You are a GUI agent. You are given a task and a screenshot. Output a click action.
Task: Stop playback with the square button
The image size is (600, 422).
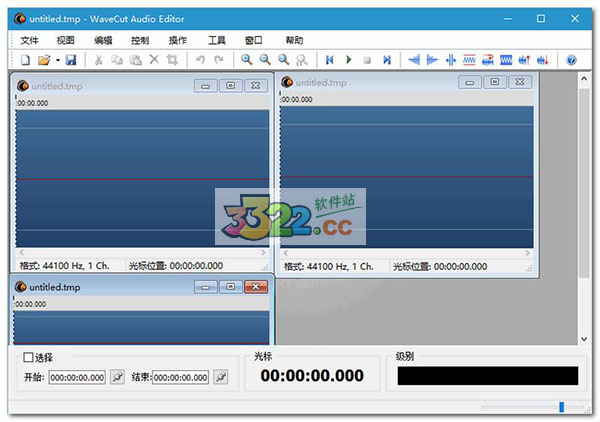coord(367,60)
